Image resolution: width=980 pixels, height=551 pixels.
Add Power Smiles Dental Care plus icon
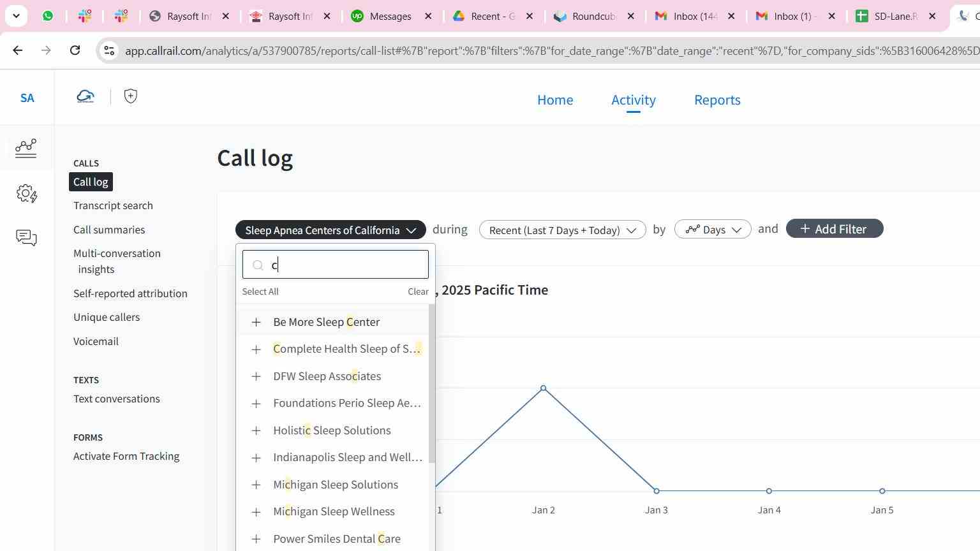coord(256,539)
